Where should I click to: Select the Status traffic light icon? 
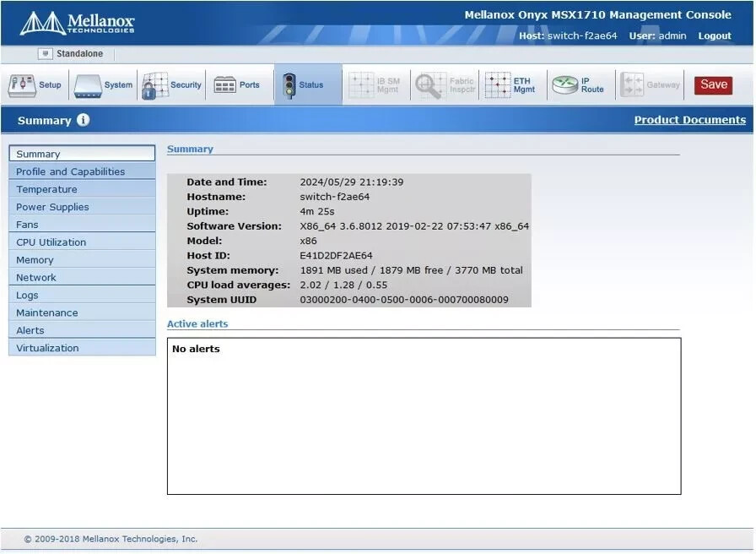tap(289, 86)
